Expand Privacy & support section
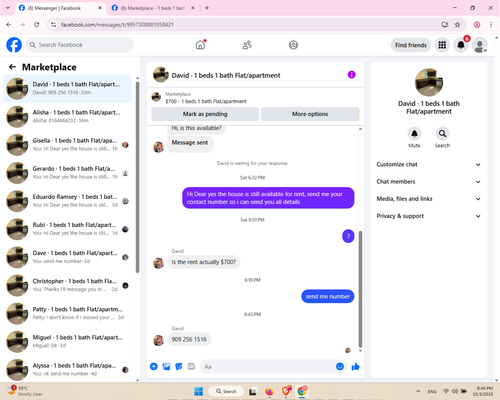500x400 pixels. coord(428,216)
